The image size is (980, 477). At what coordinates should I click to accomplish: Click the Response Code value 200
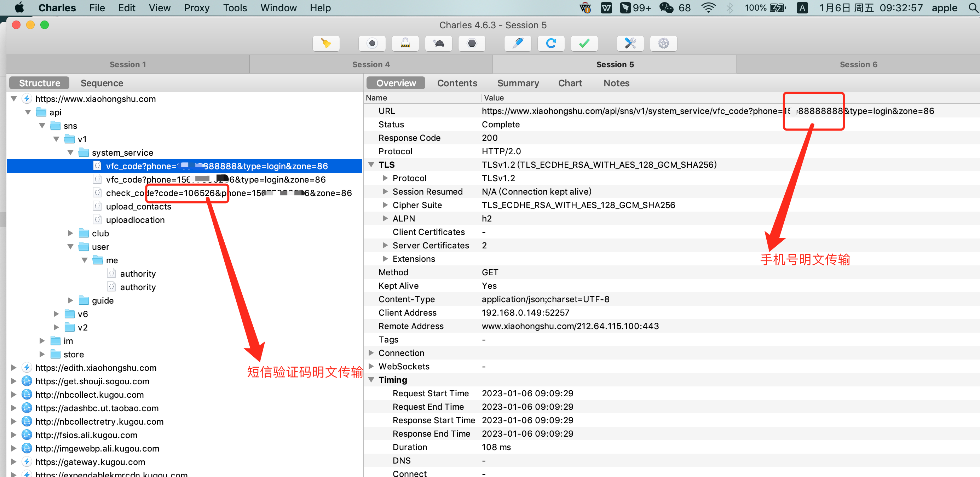tap(489, 138)
